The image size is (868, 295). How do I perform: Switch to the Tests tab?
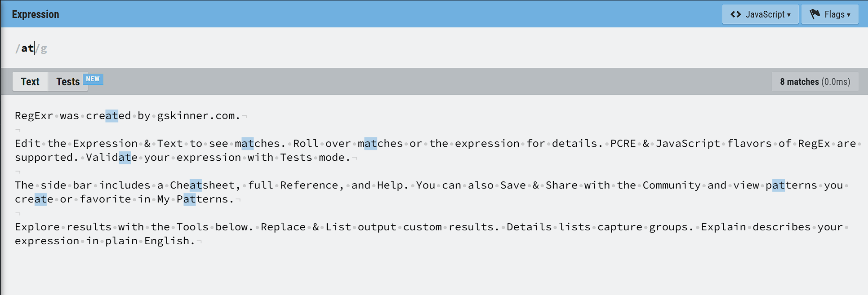click(68, 82)
